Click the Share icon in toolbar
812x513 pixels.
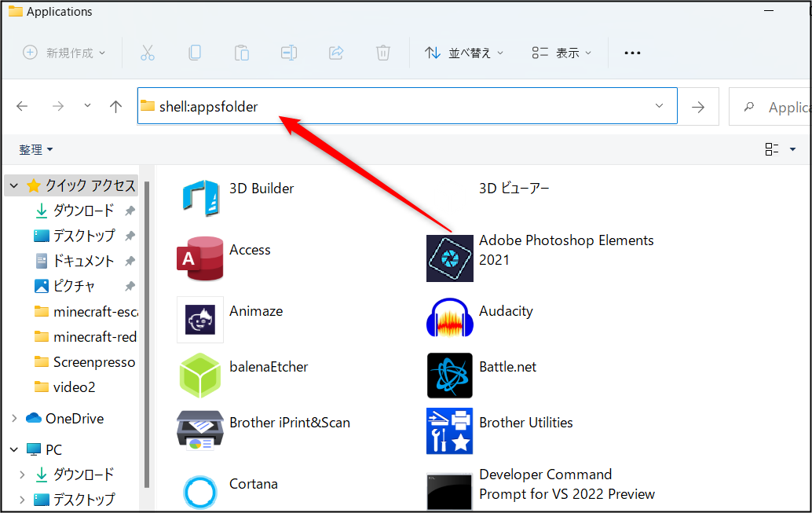[x=336, y=53]
